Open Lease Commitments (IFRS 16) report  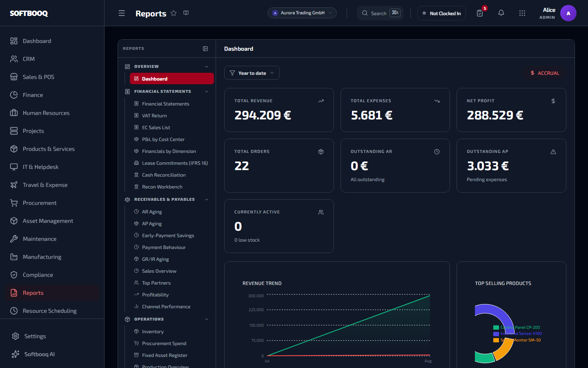click(172, 163)
